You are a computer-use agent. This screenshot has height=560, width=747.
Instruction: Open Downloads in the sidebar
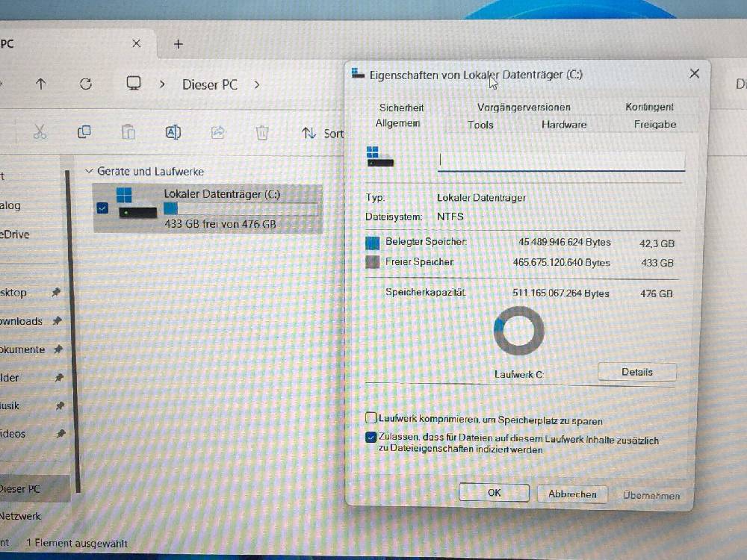21,321
